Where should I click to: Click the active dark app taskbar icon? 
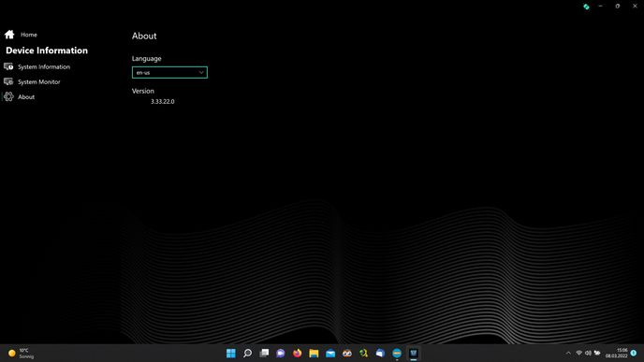click(x=413, y=353)
